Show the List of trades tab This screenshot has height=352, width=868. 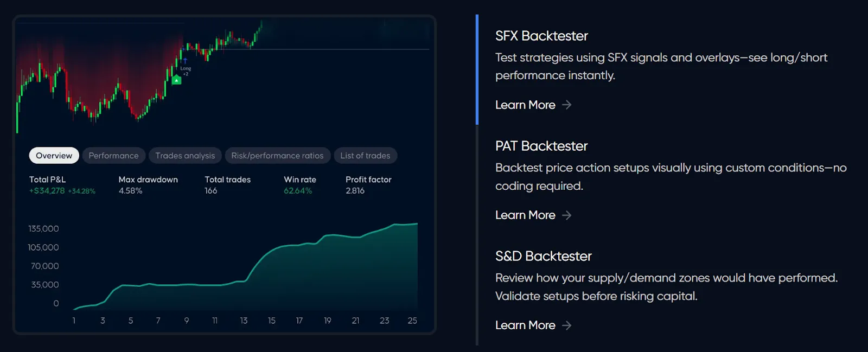[x=365, y=156]
